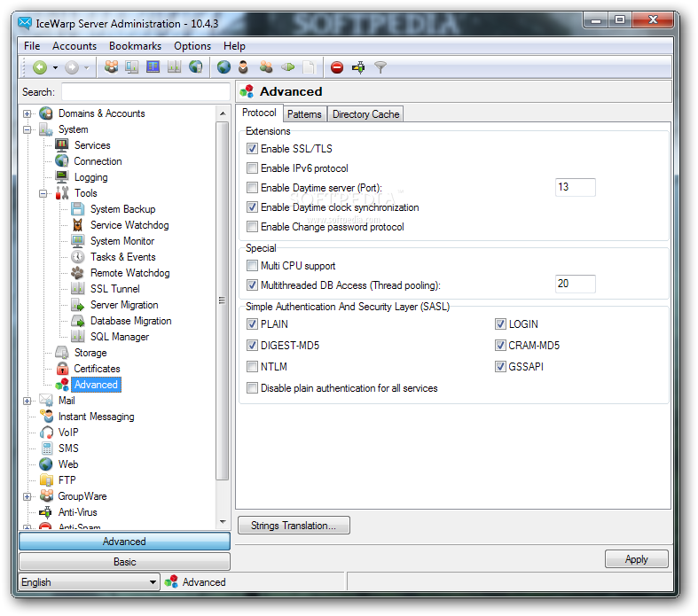Click the grey funnel filter toolbar icon
Screen dimensions: 698x616
(380, 67)
